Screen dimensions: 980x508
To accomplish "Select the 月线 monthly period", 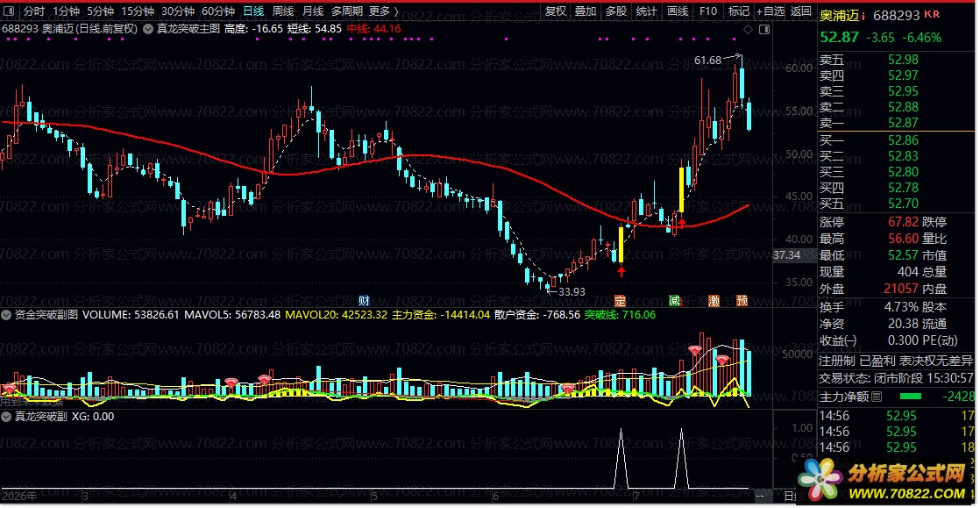I will (x=313, y=11).
